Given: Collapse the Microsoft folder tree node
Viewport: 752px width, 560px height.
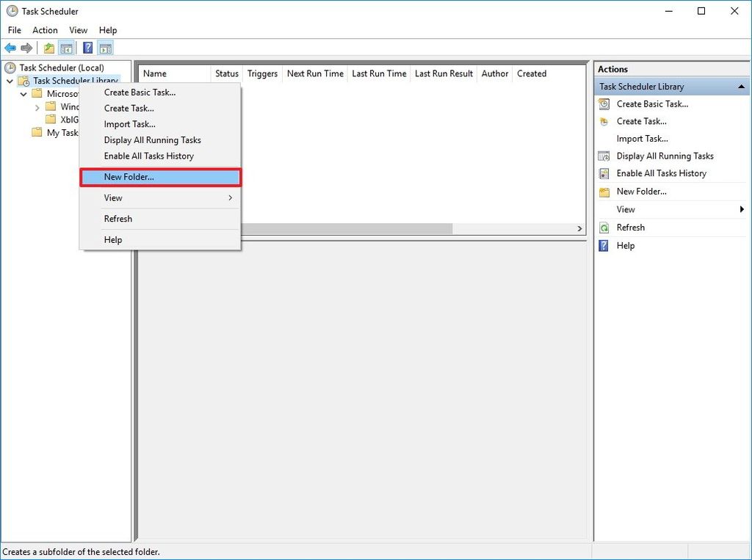Looking at the screenshot, I should (23, 94).
